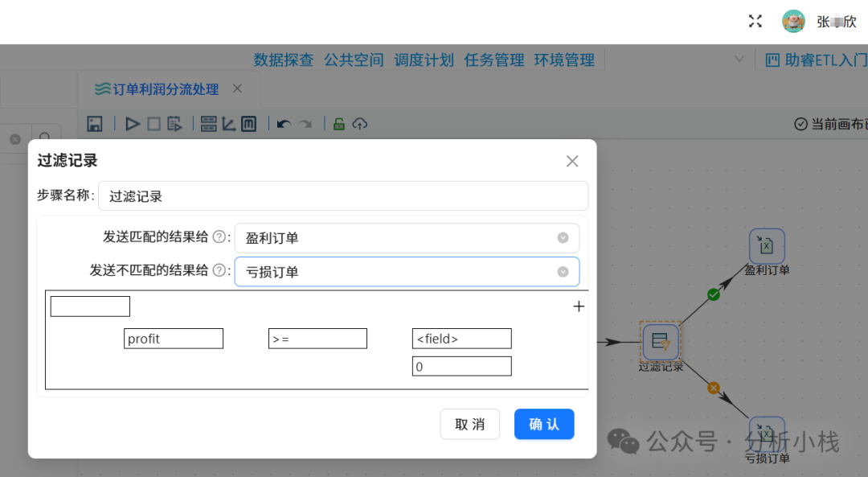Image resolution: width=868 pixels, height=477 pixels.
Task: Open the 数据探查 menu
Action: (x=284, y=60)
